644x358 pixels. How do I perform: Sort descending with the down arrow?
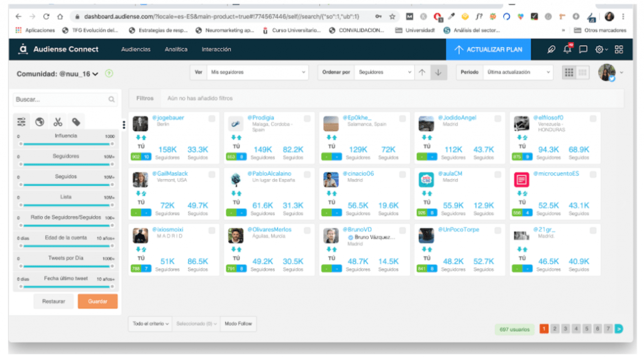pyautogui.click(x=438, y=72)
